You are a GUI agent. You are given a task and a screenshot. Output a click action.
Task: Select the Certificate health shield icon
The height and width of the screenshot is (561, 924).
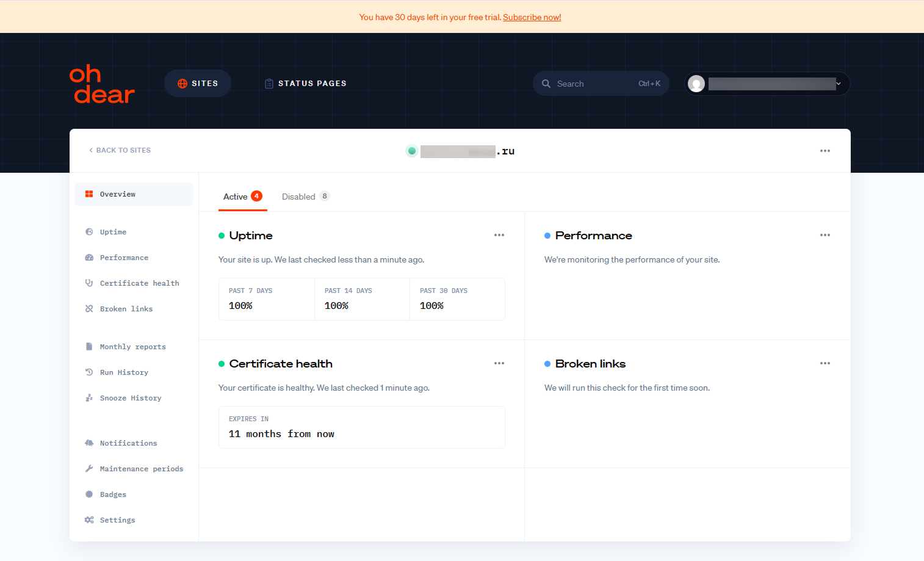coord(89,283)
